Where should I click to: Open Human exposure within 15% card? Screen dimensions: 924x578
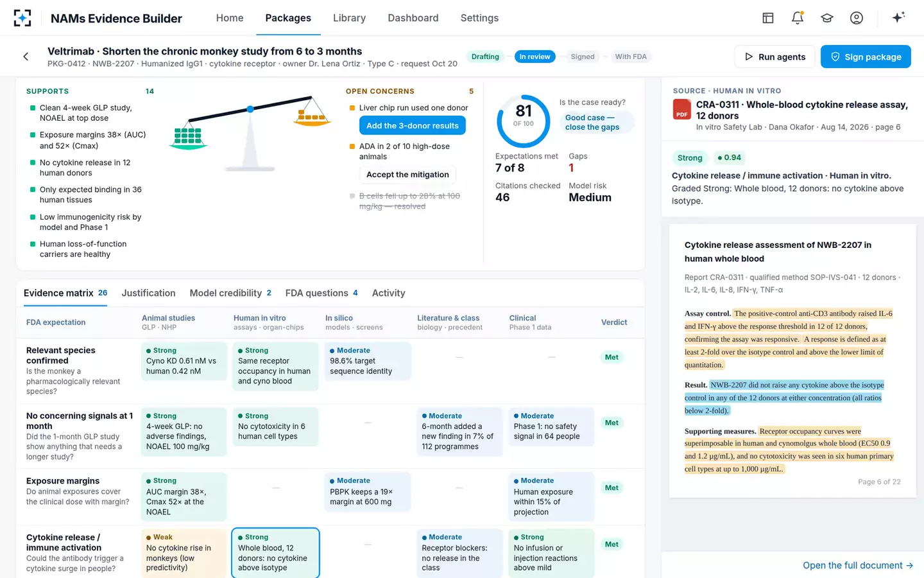click(x=551, y=496)
